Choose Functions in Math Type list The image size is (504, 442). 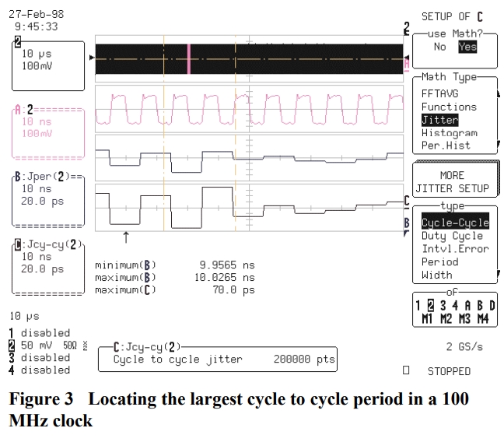449,107
